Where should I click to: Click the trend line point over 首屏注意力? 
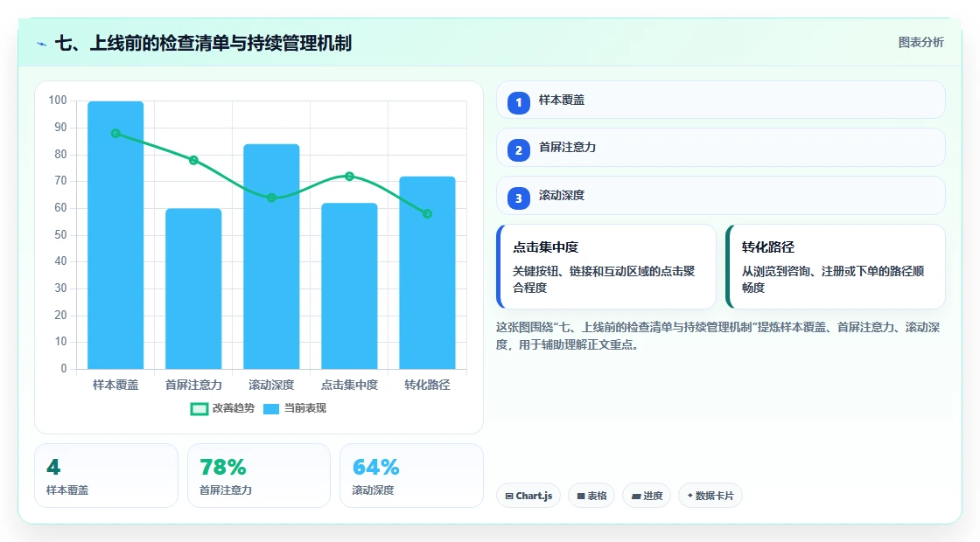point(193,161)
